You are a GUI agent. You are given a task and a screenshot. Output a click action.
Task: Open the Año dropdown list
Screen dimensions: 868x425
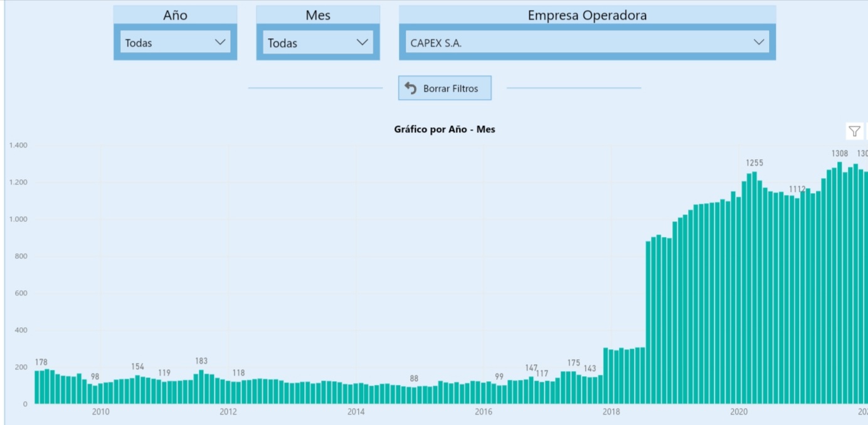coord(176,42)
